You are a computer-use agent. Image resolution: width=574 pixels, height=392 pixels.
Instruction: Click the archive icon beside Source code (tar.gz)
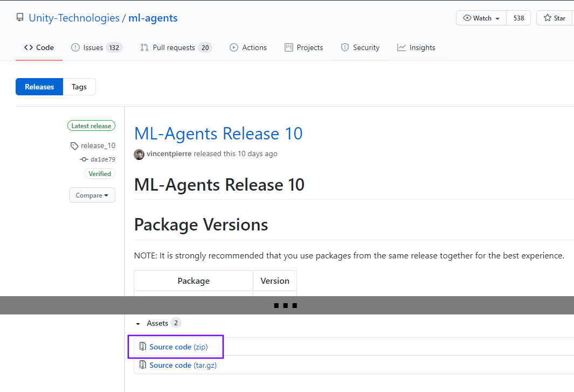143,365
